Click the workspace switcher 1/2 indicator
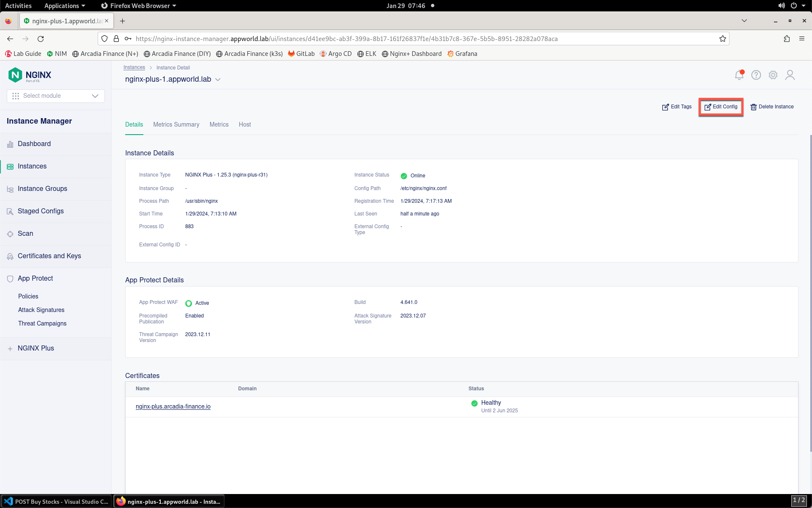Screen dimensions: 812x508 (x=799, y=500)
